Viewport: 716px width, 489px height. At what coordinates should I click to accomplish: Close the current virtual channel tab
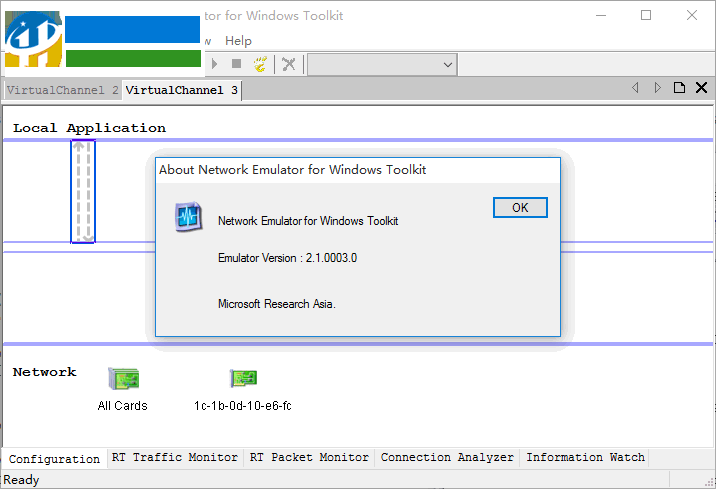[x=701, y=88]
